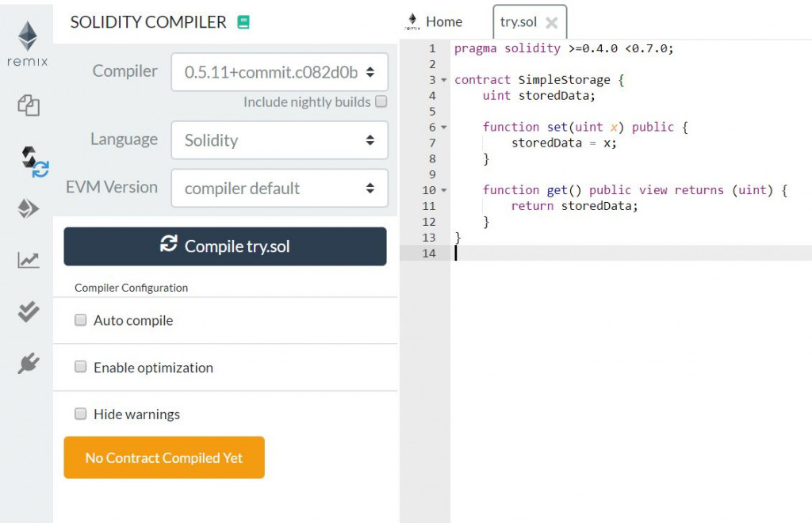The image size is (812, 523).
Task: Open the Language Solidity dropdown
Action: point(279,140)
